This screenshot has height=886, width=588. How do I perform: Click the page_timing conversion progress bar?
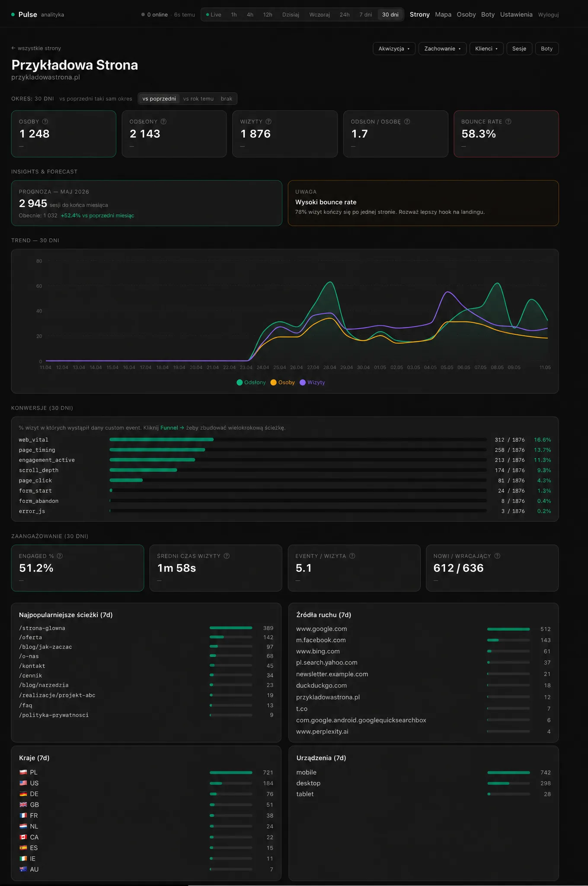(x=298, y=450)
